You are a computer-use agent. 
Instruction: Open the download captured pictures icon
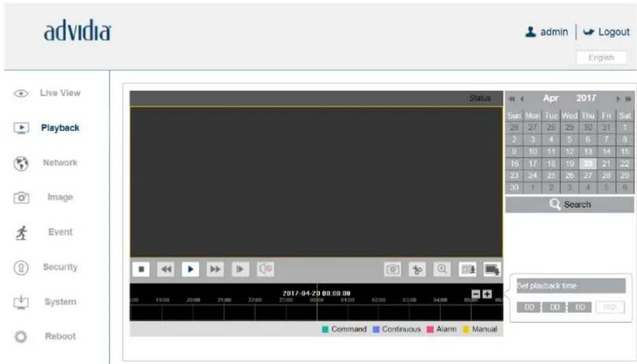coord(492,269)
